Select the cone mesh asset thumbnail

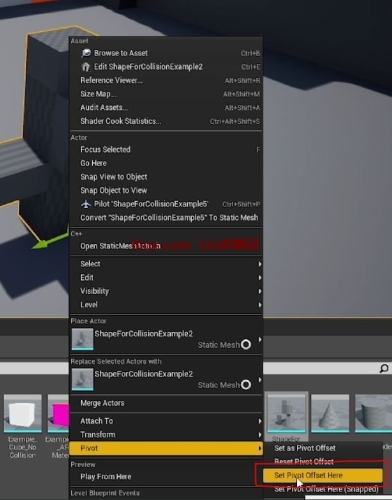330,413
